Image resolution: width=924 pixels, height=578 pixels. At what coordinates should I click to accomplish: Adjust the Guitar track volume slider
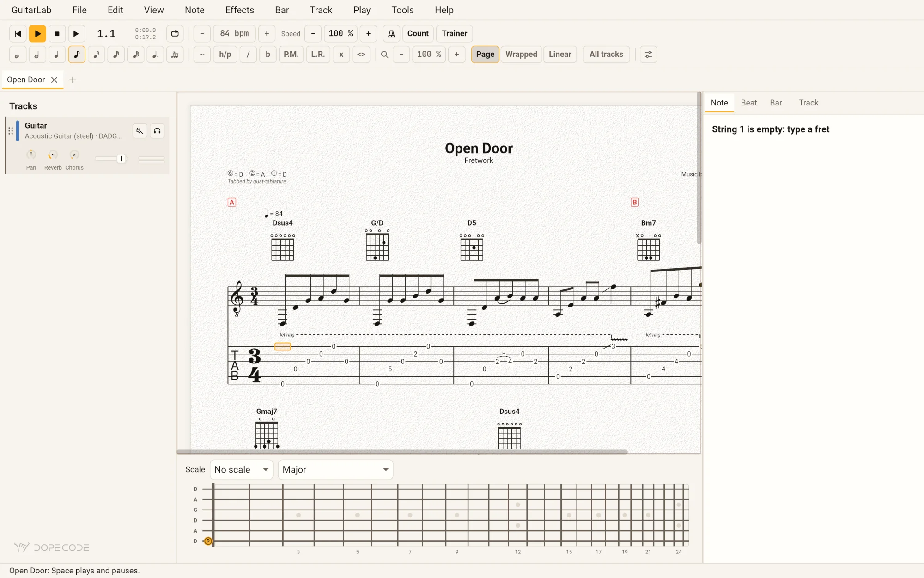pos(110,159)
